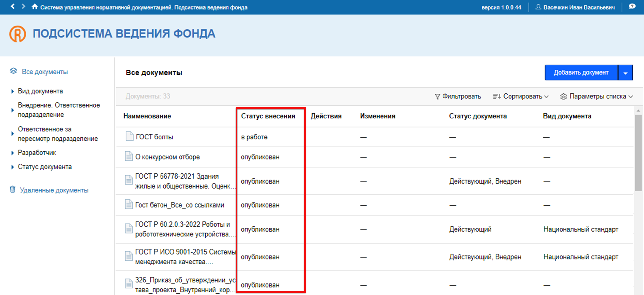Click the user profile icon by Васечкин
Image resolution: width=644 pixels, height=295 pixels.
tap(538, 7)
